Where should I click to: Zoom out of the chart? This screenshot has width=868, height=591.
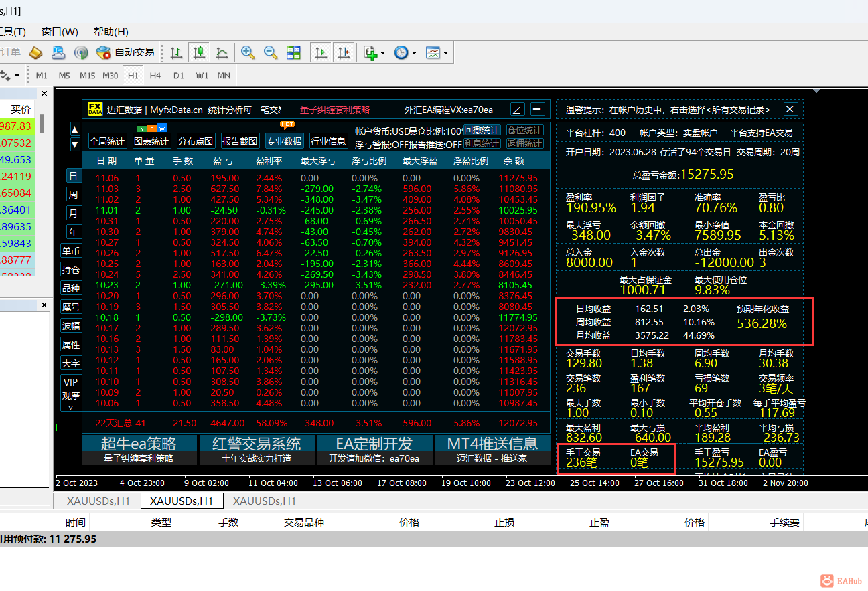271,52
